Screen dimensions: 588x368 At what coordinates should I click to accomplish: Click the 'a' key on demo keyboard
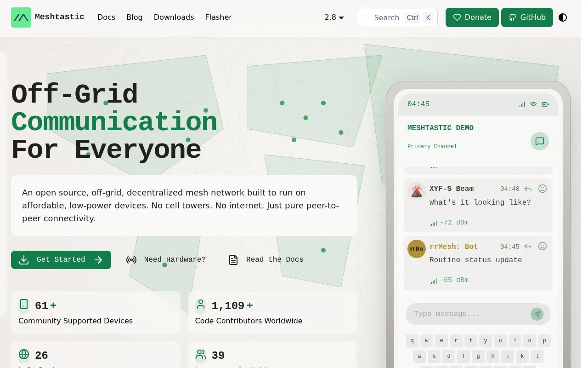pyautogui.click(x=419, y=356)
